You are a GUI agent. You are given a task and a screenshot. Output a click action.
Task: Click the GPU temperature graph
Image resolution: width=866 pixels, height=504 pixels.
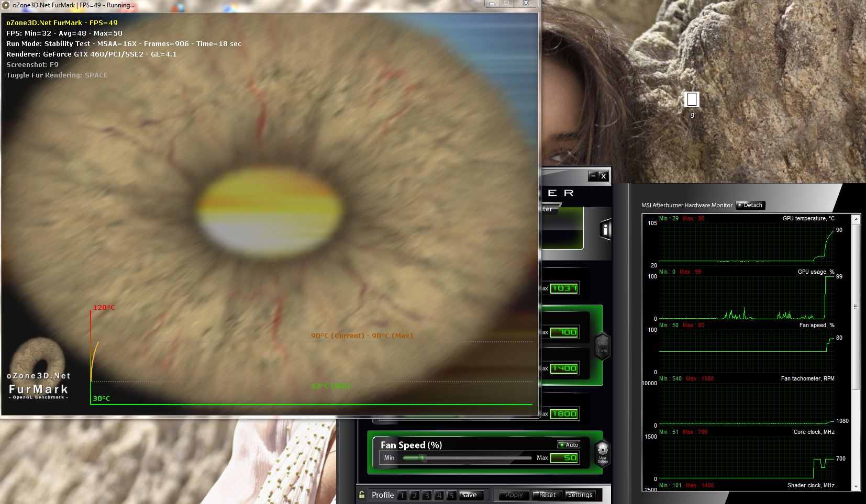(x=746, y=244)
